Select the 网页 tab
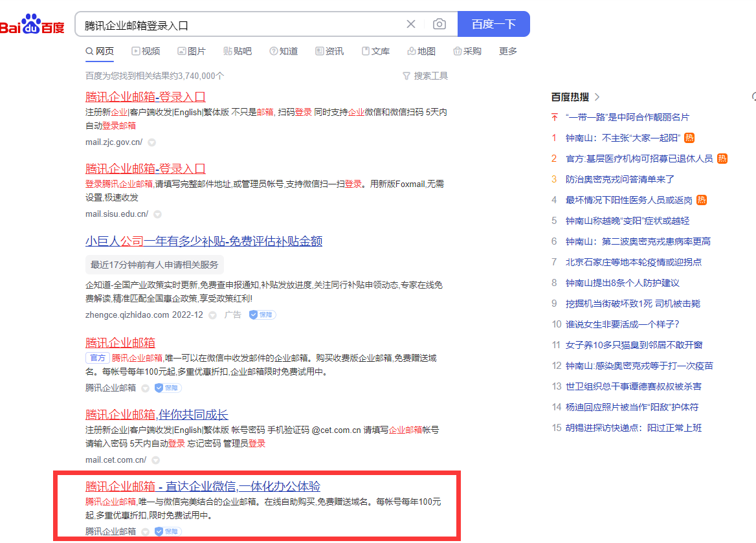The width and height of the screenshot is (756, 543). [100, 51]
